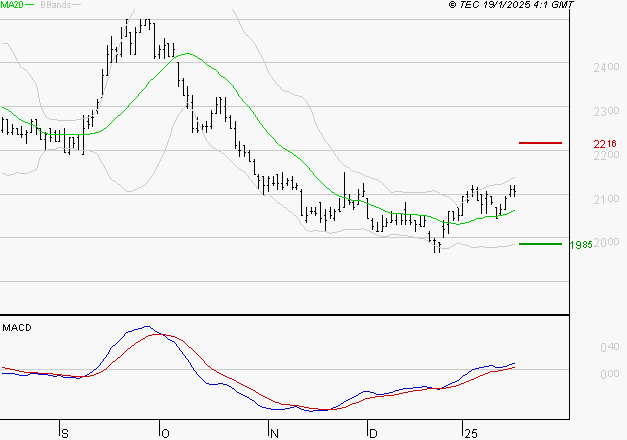Click the MA20 legend label

point(11,6)
